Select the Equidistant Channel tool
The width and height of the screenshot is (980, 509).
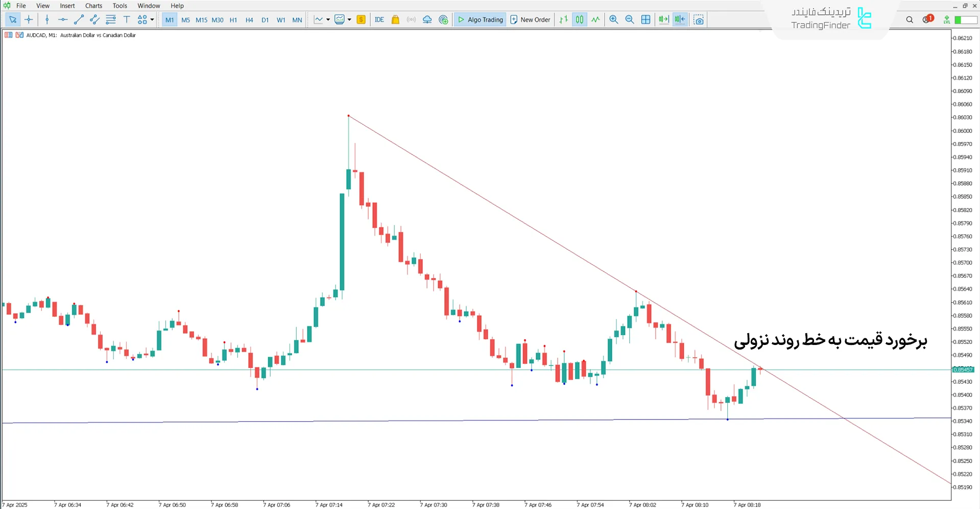(x=94, y=19)
